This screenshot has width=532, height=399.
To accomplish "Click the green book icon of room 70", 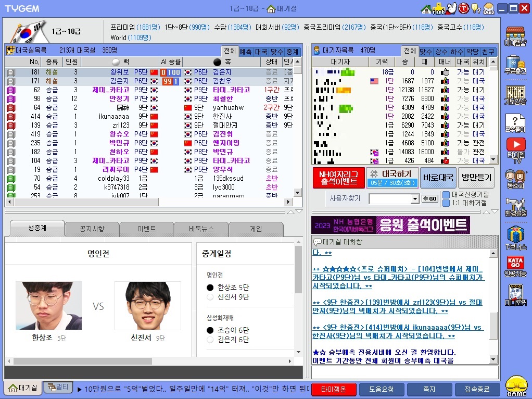I will point(11,178).
